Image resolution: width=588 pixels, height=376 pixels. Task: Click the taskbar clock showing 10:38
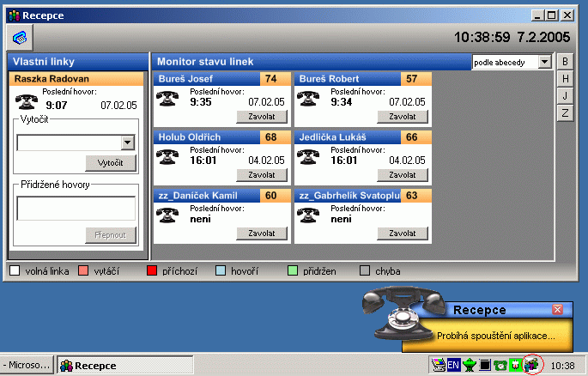pos(562,366)
